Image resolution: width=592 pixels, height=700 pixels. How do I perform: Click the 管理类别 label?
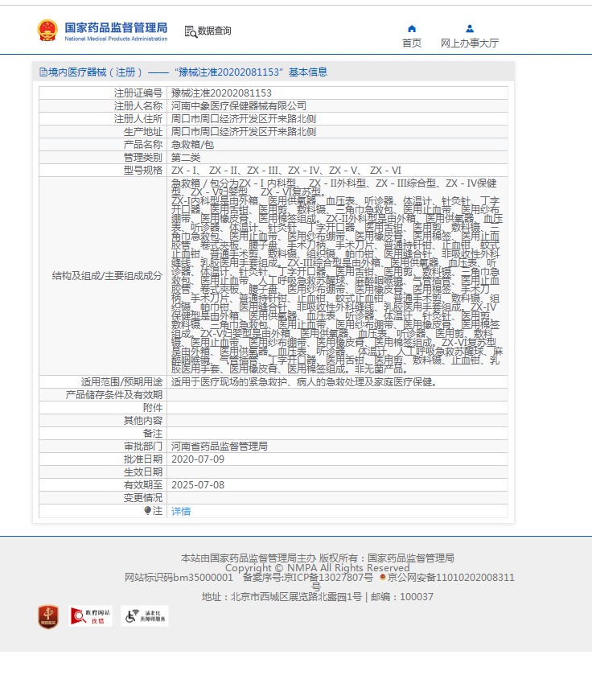[143, 158]
